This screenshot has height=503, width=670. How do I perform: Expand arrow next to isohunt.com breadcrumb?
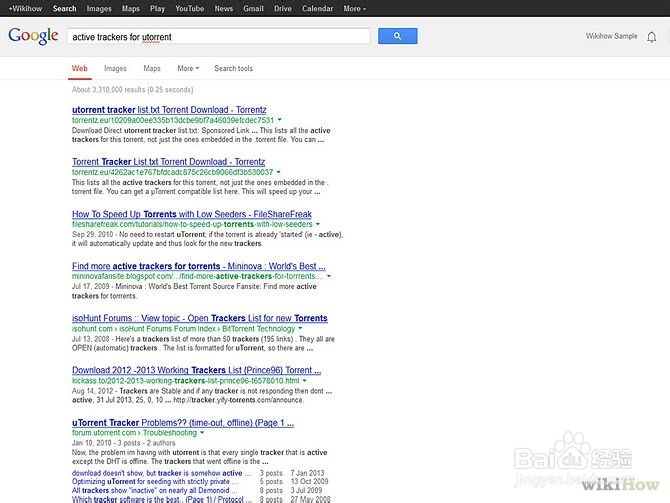[300, 328]
